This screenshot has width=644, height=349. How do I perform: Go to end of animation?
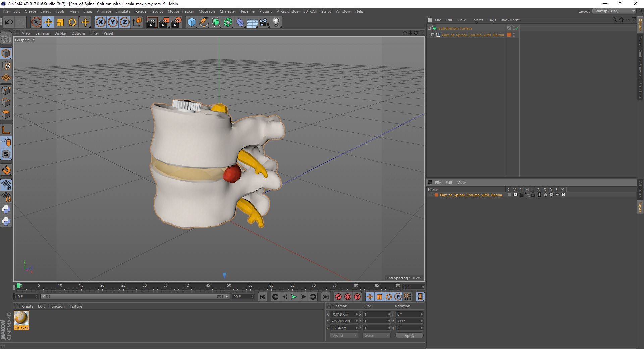coord(325,297)
